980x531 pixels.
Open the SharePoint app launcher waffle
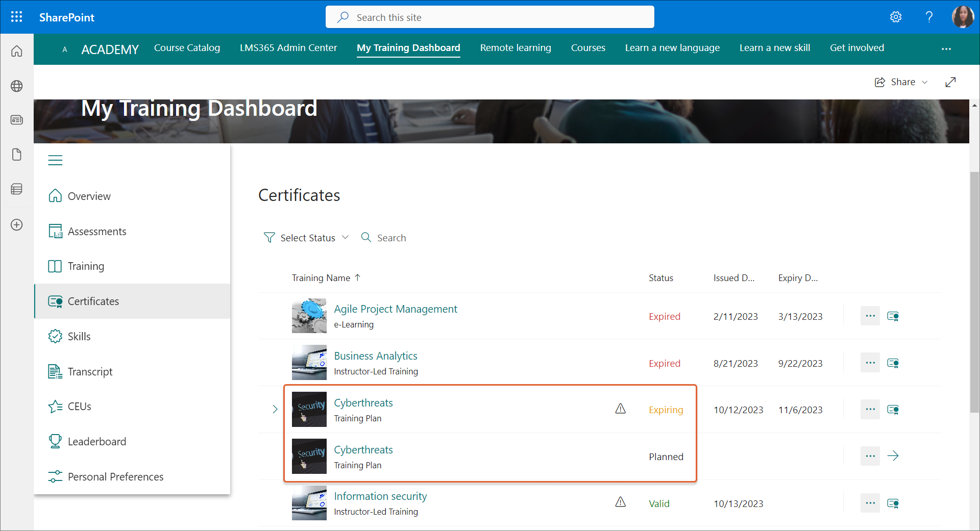click(x=16, y=17)
